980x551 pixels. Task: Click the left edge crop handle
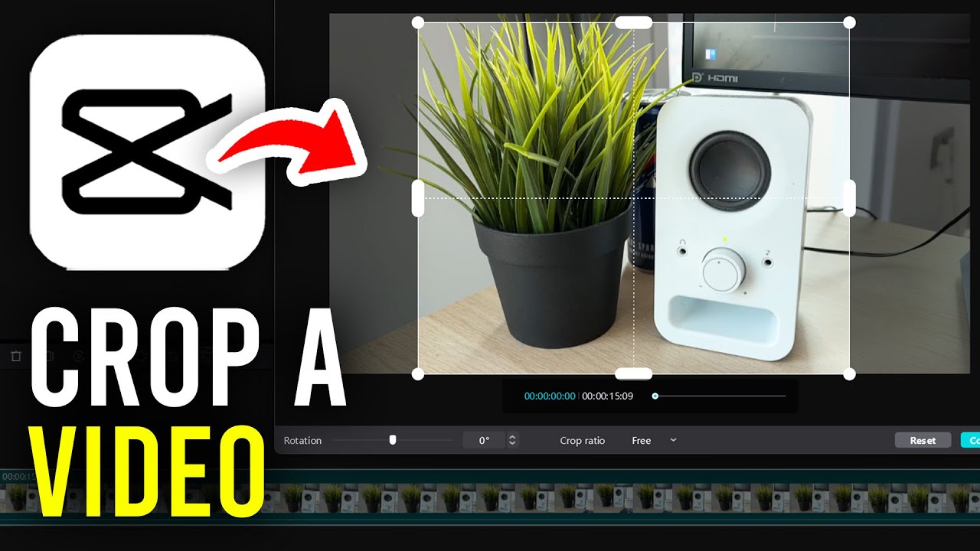[x=418, y=198]
